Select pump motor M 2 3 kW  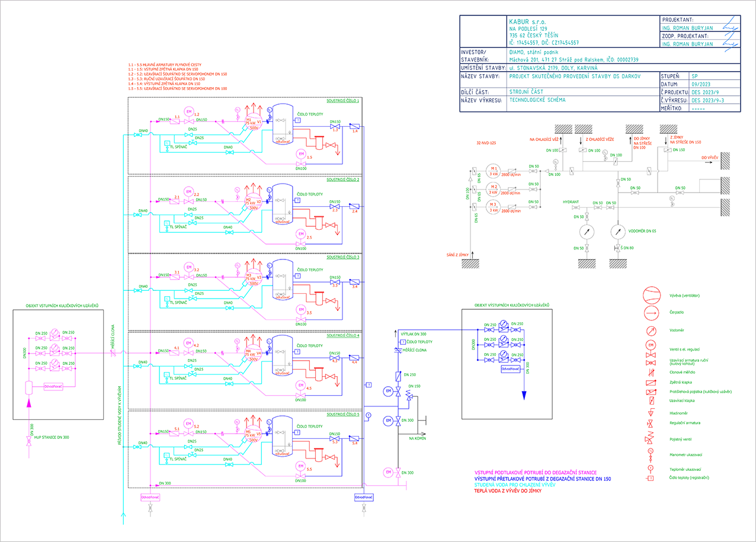492,188
